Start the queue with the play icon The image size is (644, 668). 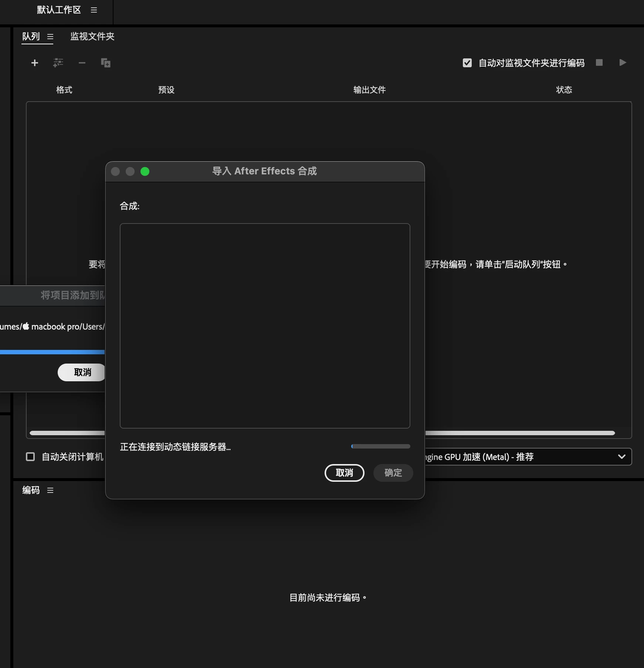click(623, 62)
